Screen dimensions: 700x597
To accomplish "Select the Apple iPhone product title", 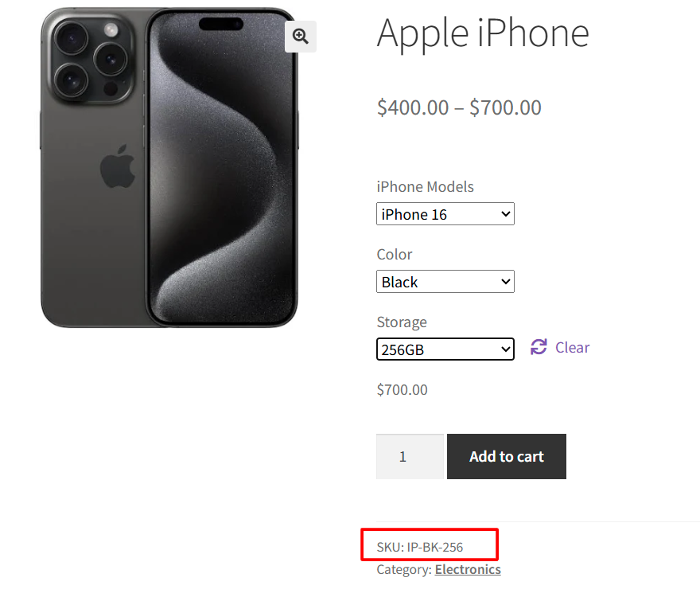I will [482, 33].
